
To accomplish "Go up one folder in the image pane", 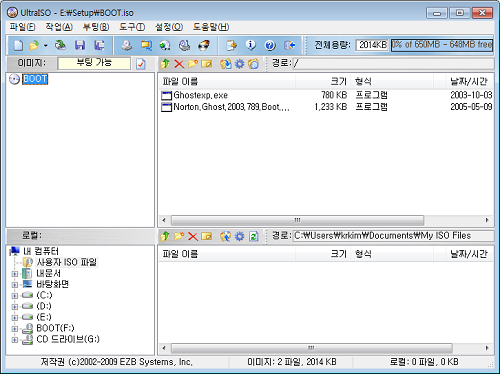I will [165, 64].
